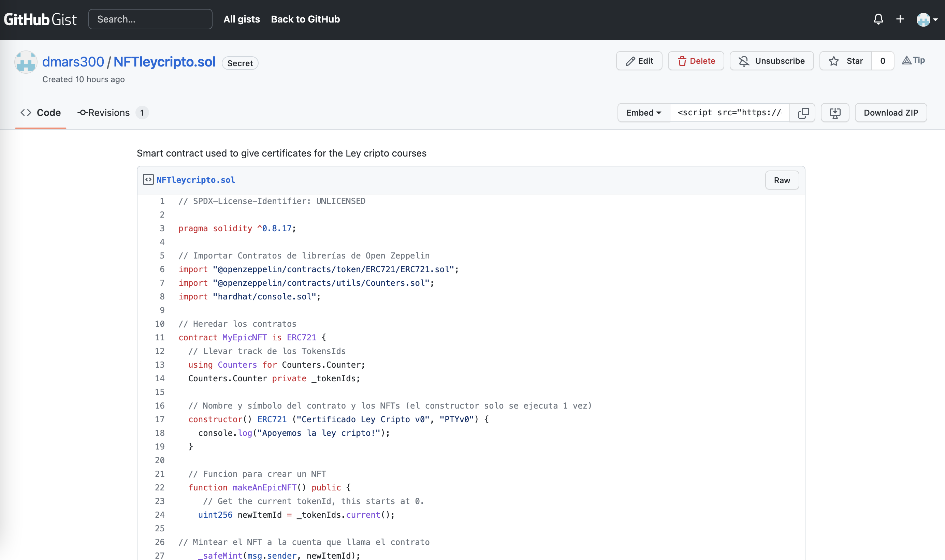The image size is (945, 560).
Task: Select the Code tab
Action: tap(41, 113)
